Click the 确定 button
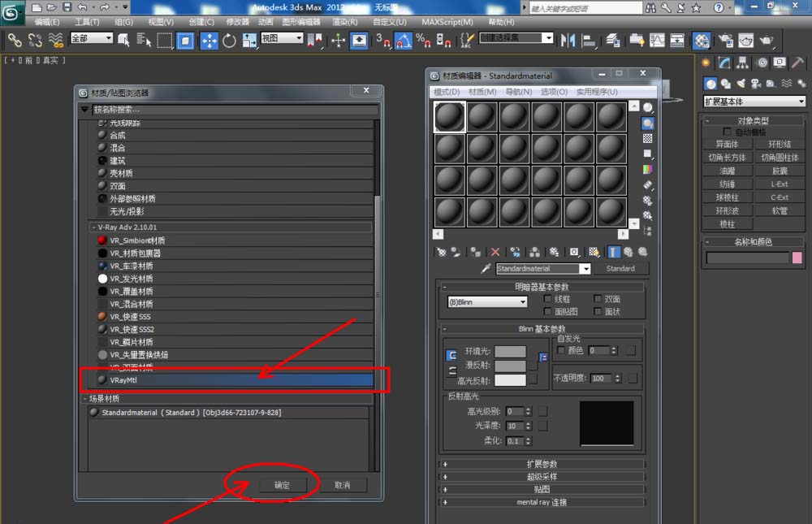812x524 pixels. [282, 485]
